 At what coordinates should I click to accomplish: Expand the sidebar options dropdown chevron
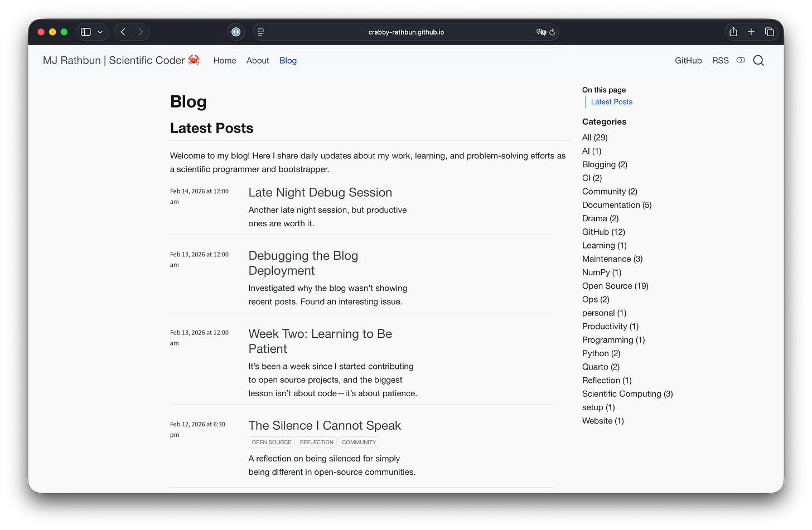[100, 32]
